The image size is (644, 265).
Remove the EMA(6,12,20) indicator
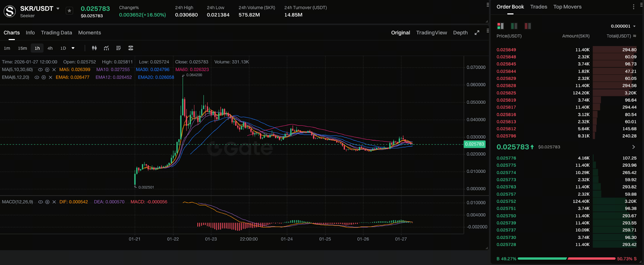50,77
